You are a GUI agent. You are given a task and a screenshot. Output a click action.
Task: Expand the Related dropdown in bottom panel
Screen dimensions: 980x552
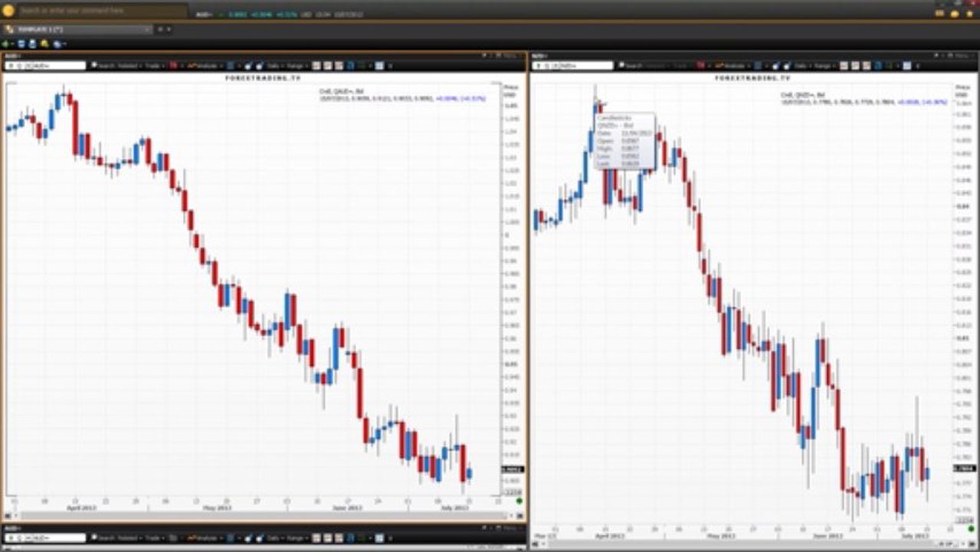coord(130,538)
